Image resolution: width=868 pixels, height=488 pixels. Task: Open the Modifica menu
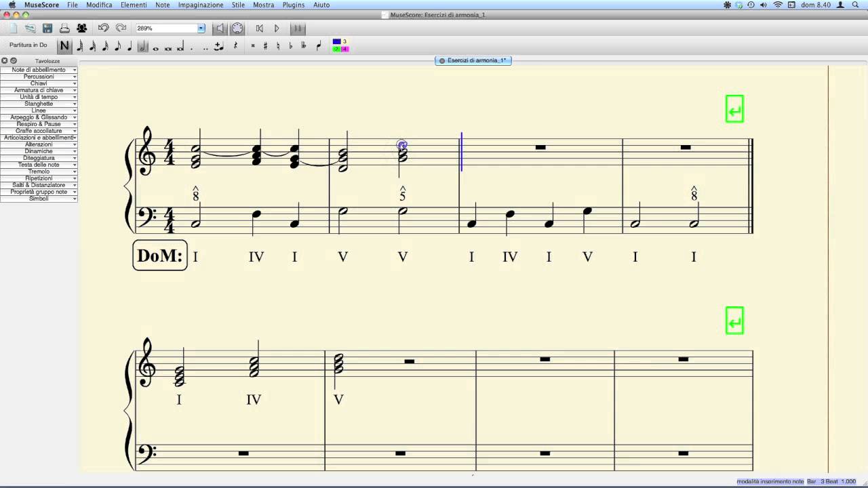pos(99,5)
